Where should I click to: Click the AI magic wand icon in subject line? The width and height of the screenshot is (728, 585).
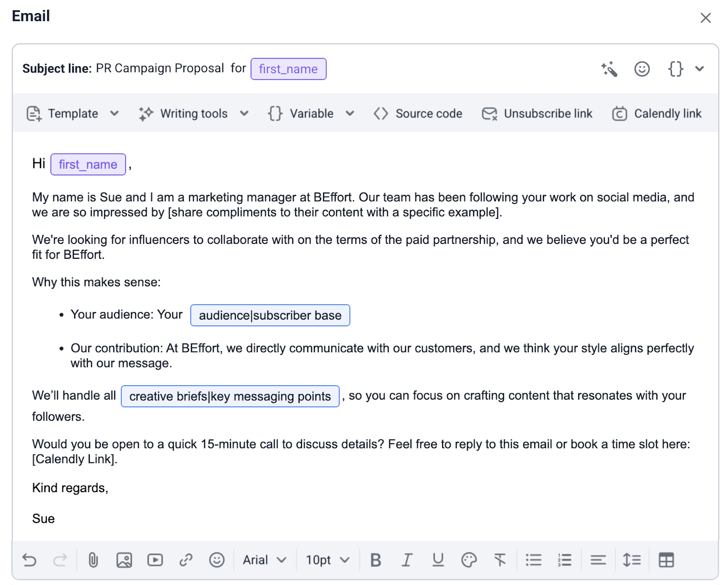[609, 69]
